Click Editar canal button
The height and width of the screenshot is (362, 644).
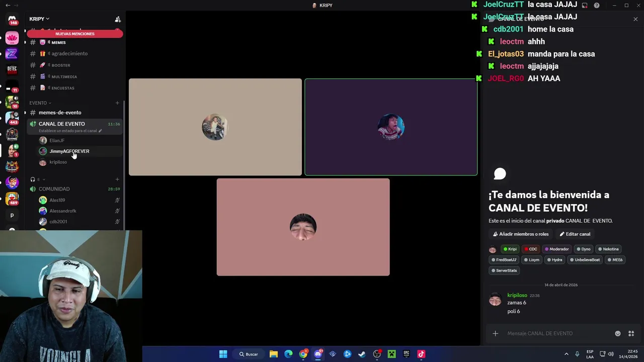(575, 234)
